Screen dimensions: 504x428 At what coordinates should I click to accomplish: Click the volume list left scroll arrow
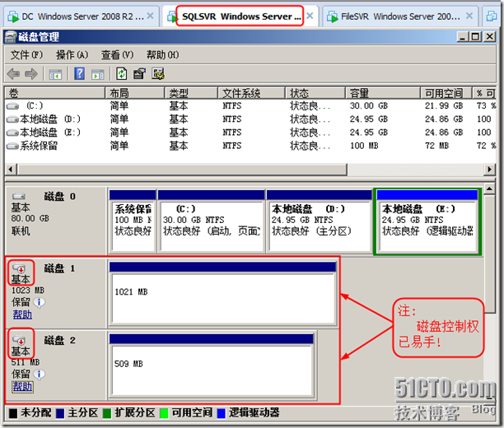pyautogui.click(x=11, y=169)
